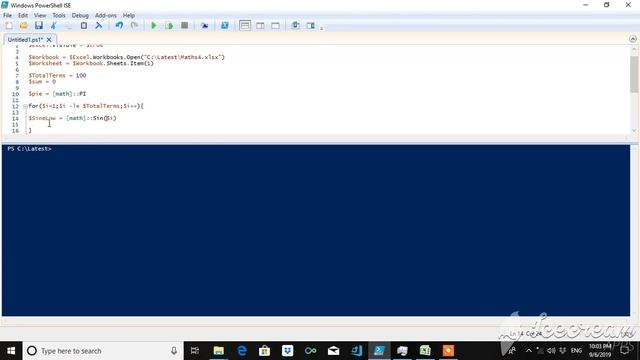Image resolution: width=640 pixels, height=360 pixels.
Task: Open the orange recorder app on taskbar
Action: click(x=448, y=351)
